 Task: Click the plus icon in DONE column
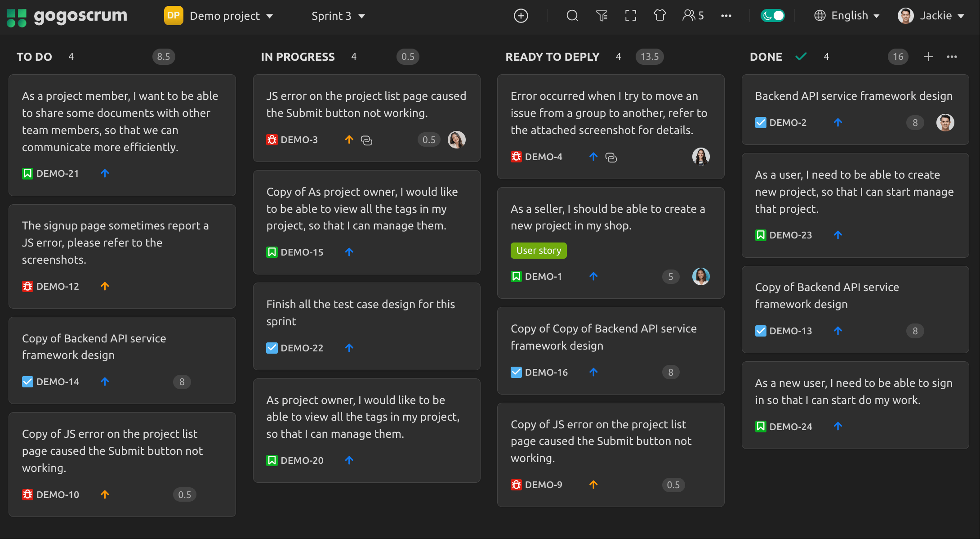[x=928, y=57]
